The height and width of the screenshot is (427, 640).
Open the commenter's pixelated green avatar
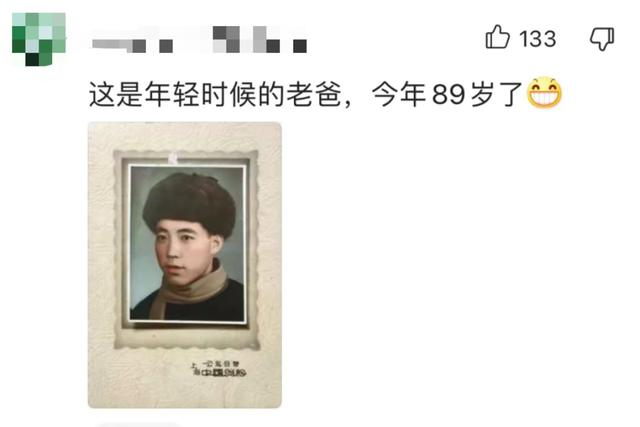pos(39,39)
